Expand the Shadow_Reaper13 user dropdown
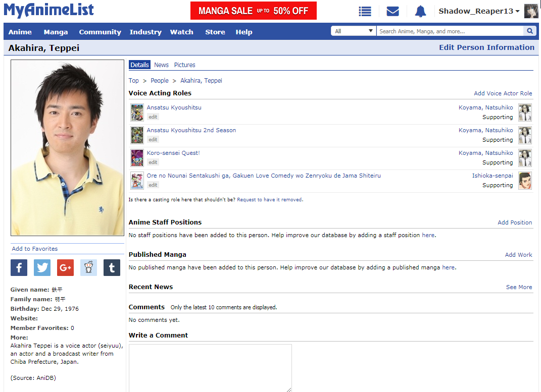Screen dimensions: 541x392 [x=478, y=11]
